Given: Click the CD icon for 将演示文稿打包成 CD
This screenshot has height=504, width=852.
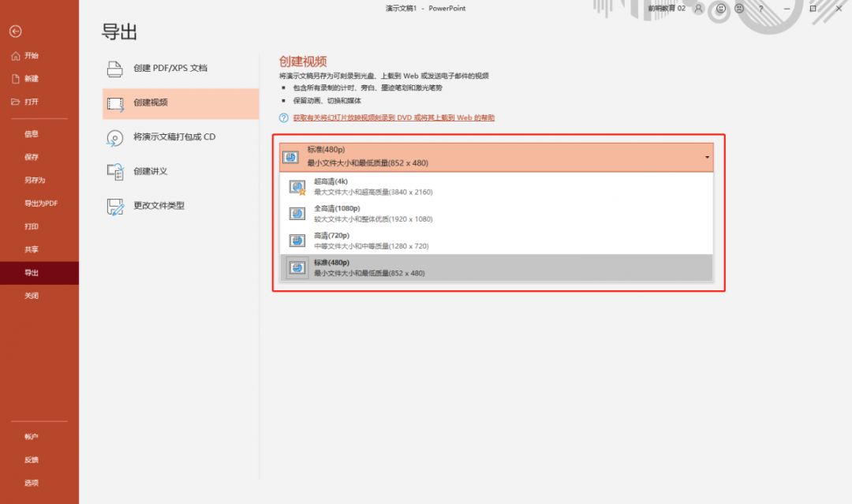Looking at the screenshot, I should (x=114, y=138).
